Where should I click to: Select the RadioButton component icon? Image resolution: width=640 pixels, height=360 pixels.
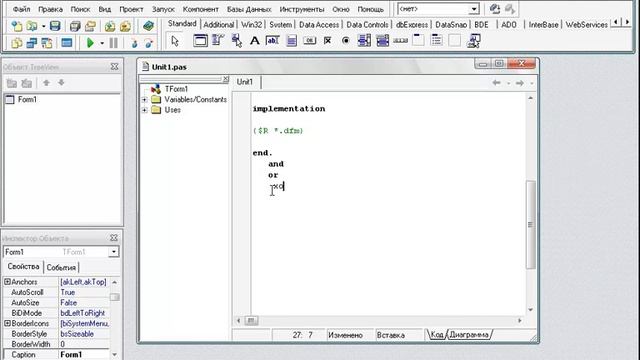coord(346,40)
